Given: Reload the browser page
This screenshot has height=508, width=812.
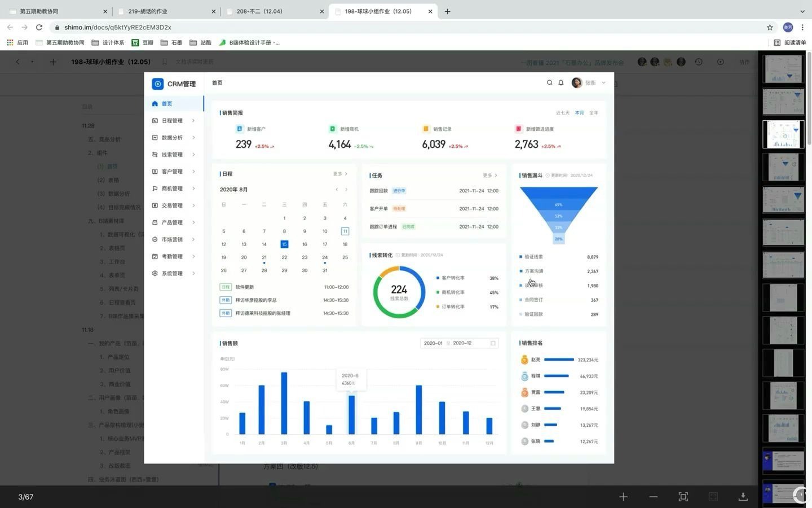Looking at the screenshot, I should click(x=39, y=27).
